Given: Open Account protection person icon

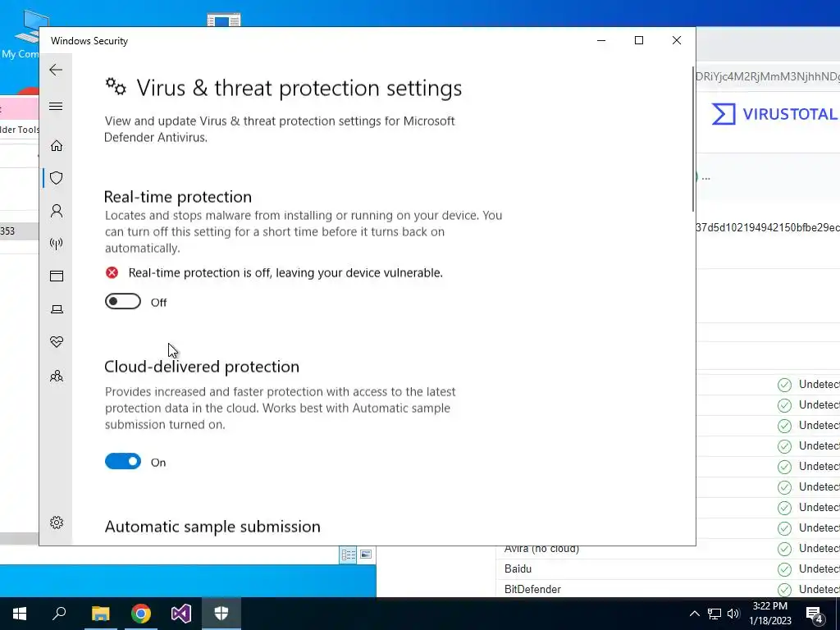Looking at the screenshot, I should 57,211.
